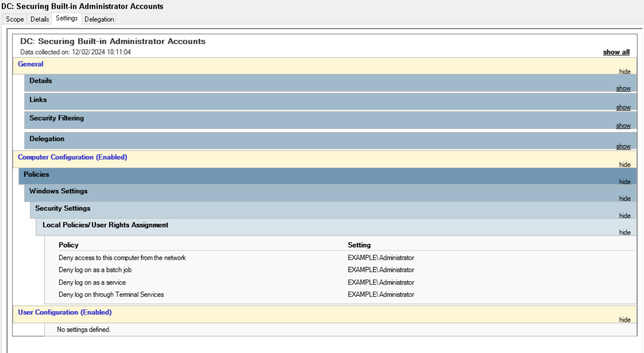Select the Delegation tab
644x353 pixels.
coord(99,19)
